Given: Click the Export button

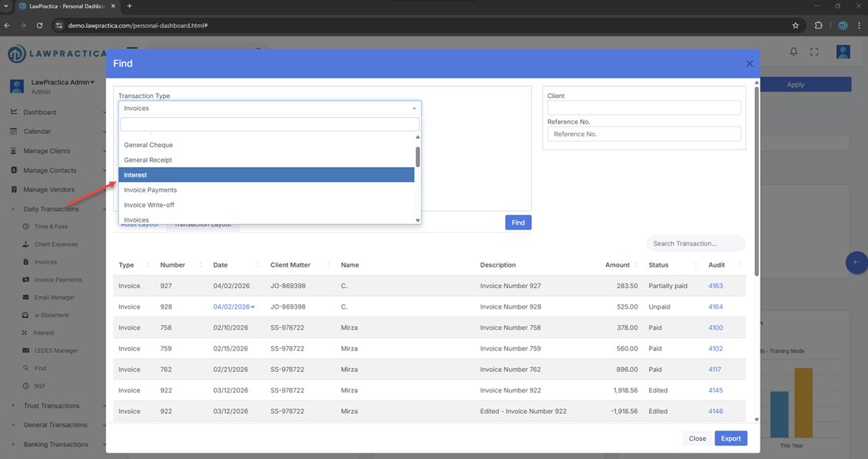Looking at the screenshot, I should pos(730,438).
